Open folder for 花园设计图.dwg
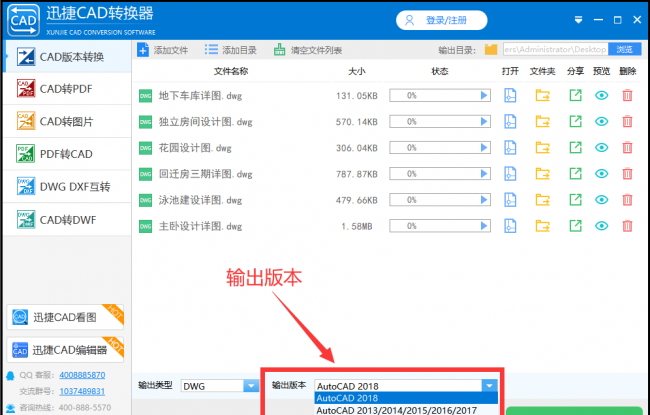This screenshot has height=415, width=650. pos(542,148)
